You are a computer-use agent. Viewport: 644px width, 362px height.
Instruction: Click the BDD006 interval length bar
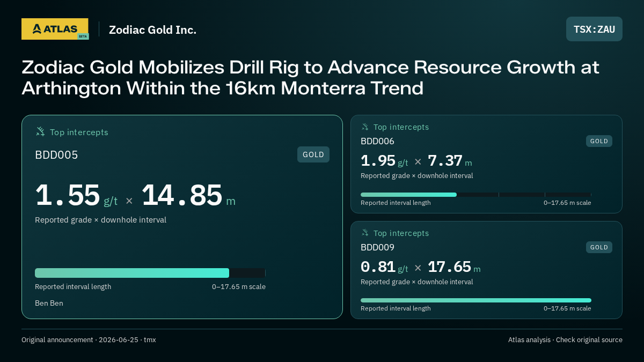point(476,195)
